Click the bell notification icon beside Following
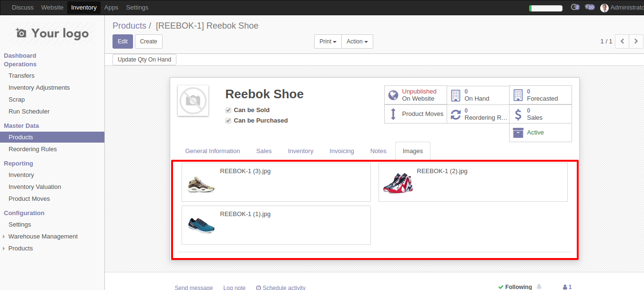The image size is (644, 290). pos(539,287)
